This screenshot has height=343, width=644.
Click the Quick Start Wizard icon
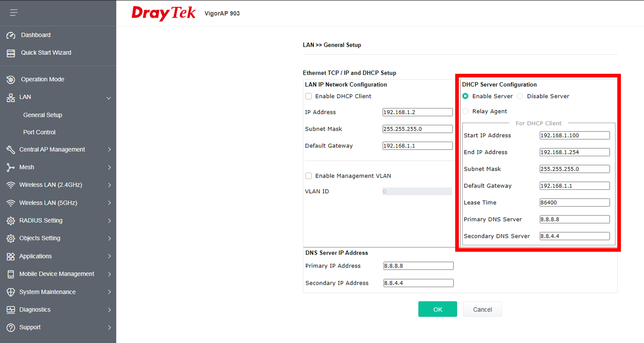tap(11, 53)
